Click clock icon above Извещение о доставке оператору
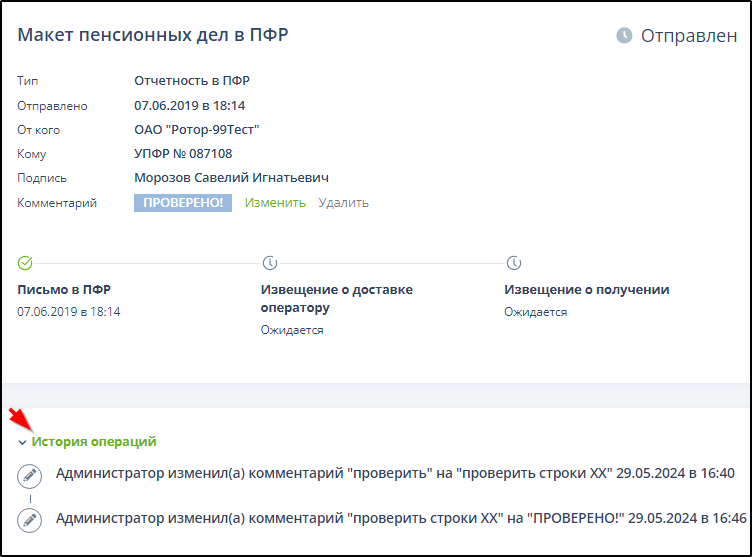 click(x=269, y=263)
